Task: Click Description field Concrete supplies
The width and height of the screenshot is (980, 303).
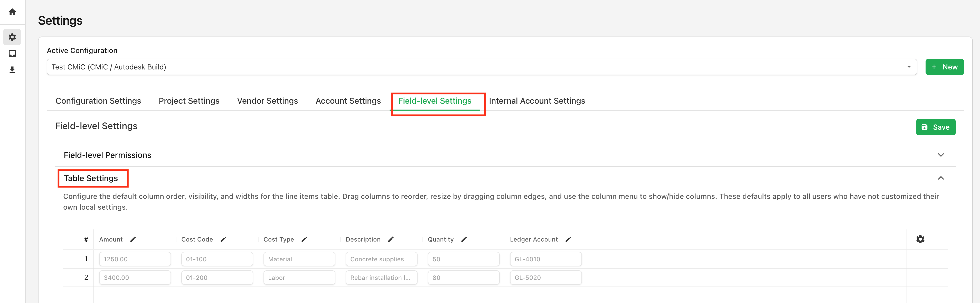Action: [381, 259]
